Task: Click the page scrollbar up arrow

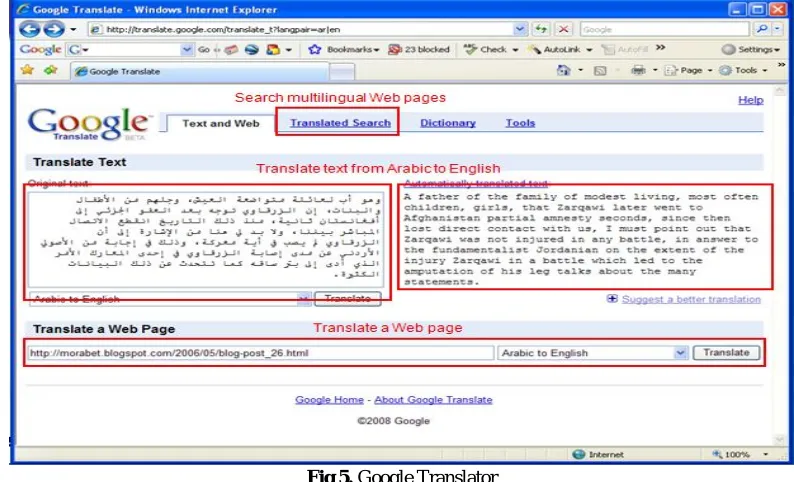Action: (780, 91)
